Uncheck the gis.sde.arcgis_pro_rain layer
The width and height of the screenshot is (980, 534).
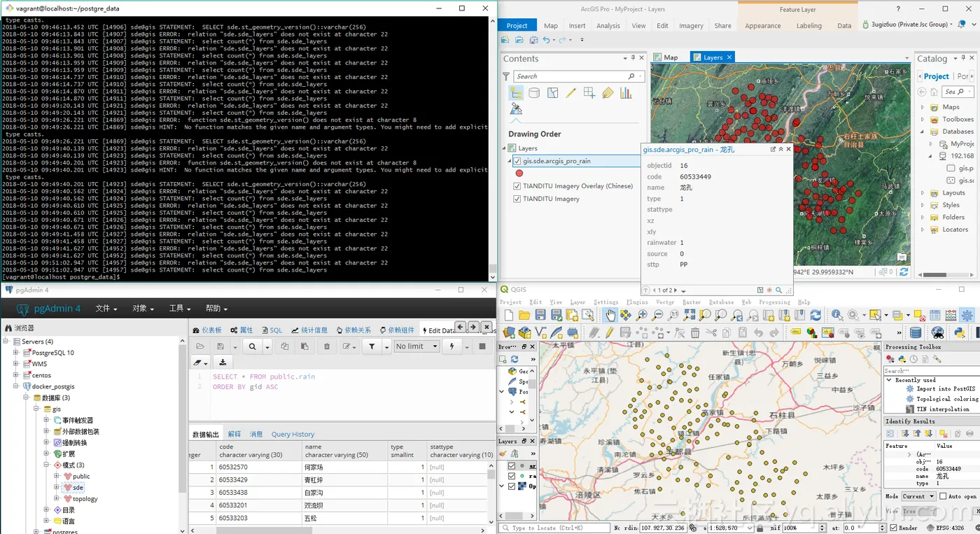[517, 161]
